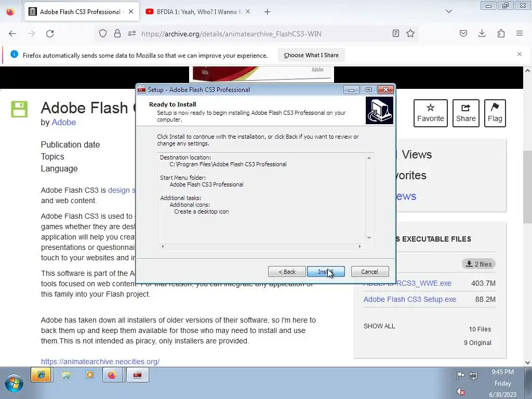The image size is (532, 399).
Task: Open Windows Explorer folder taskbar icon
Action: click(66, 375)
